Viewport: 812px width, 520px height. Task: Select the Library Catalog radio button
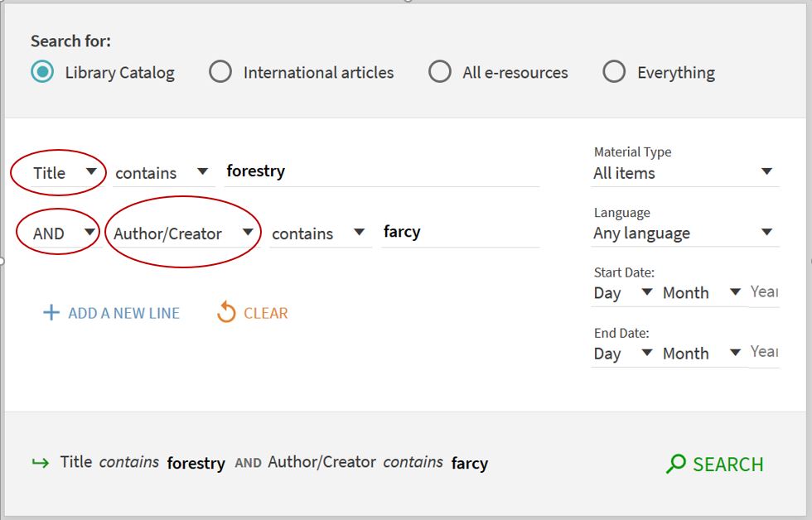tap(42, 72)
